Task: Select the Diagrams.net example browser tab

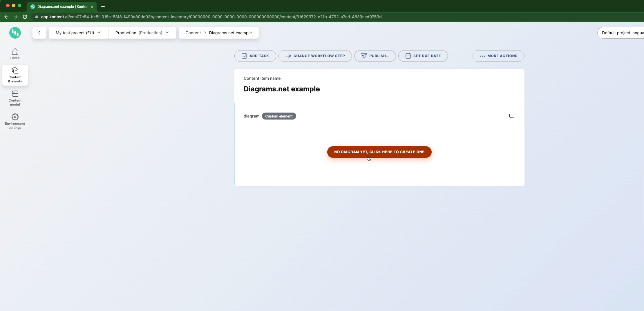Action: (x=62, y=7)
